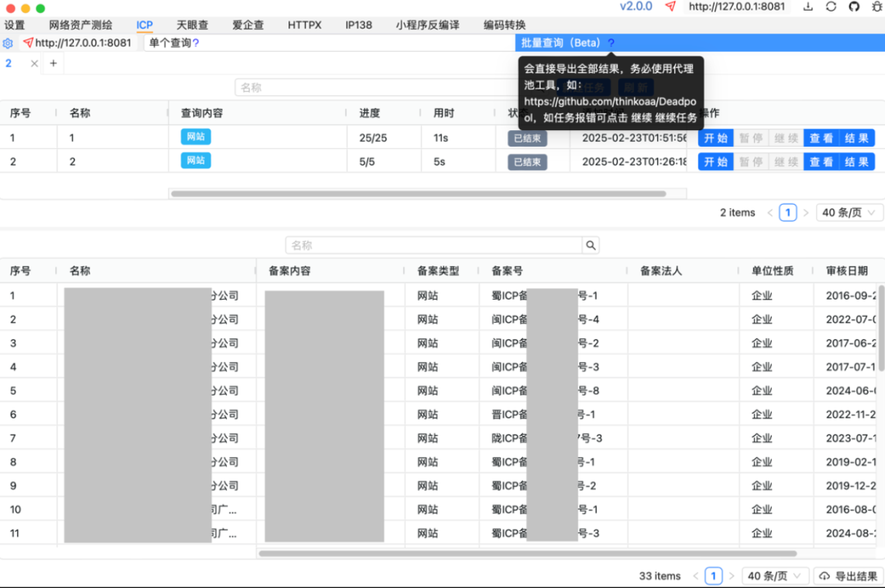Click 查看 on the first task row

(820, 138)
